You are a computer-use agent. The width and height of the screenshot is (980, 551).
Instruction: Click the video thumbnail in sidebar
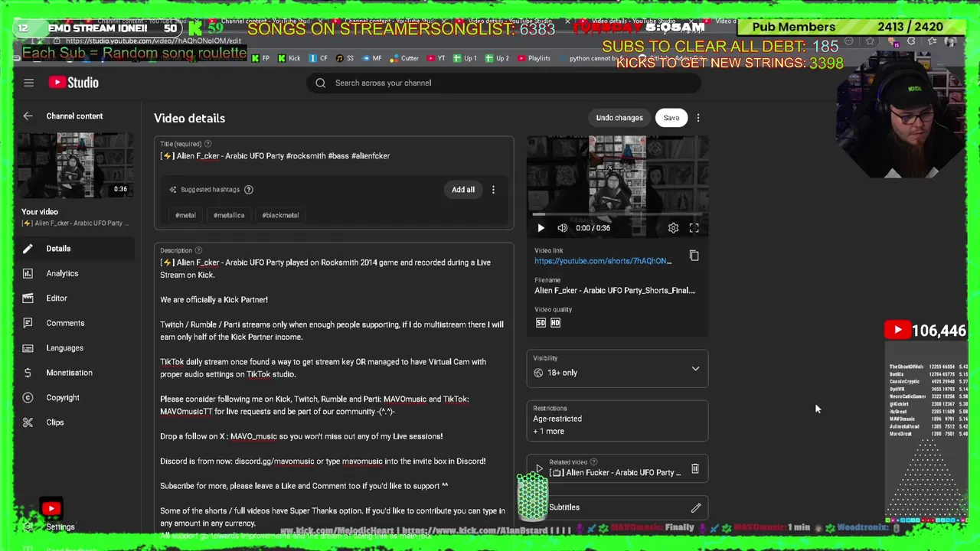(x=75, y=166)
